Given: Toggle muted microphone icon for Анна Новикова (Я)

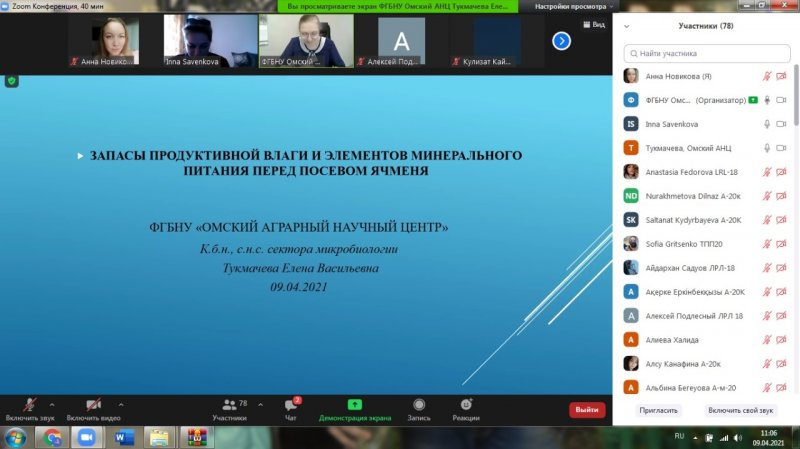Looking at the screenshot, I should (x=767, y=76).
